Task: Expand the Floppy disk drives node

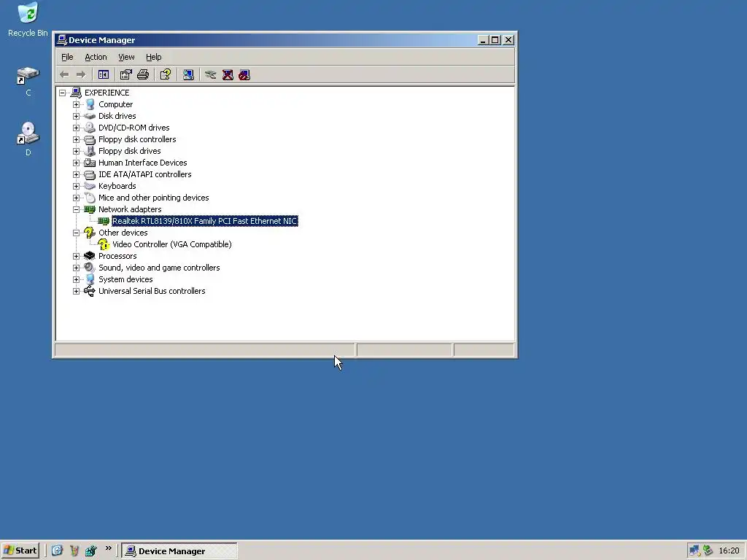Action: pos(76,151)
